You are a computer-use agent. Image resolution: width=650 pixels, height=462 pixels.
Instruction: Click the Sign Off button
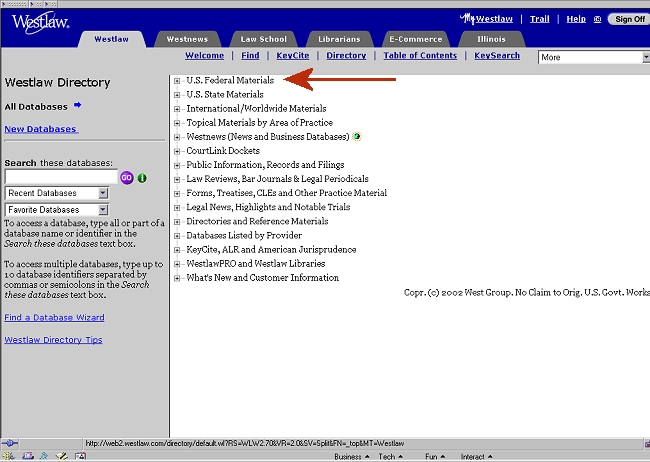[x=630, y=19]
